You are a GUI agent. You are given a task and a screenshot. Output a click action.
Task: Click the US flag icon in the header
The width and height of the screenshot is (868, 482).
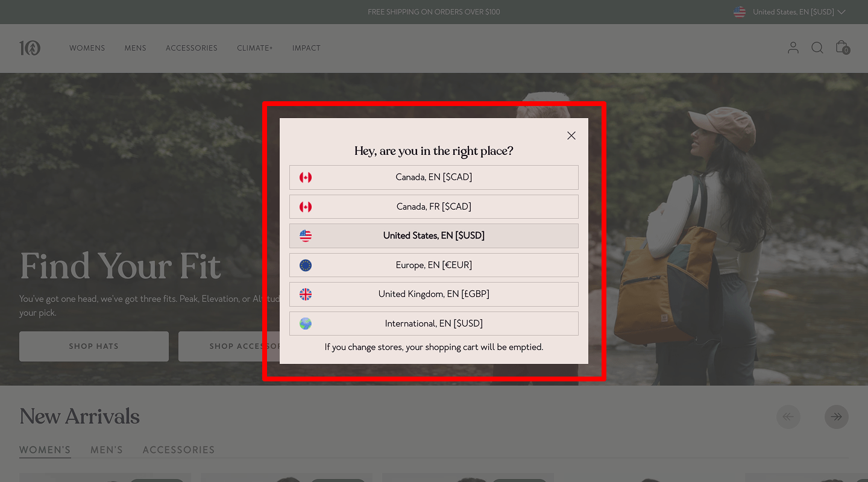(739, 11)
